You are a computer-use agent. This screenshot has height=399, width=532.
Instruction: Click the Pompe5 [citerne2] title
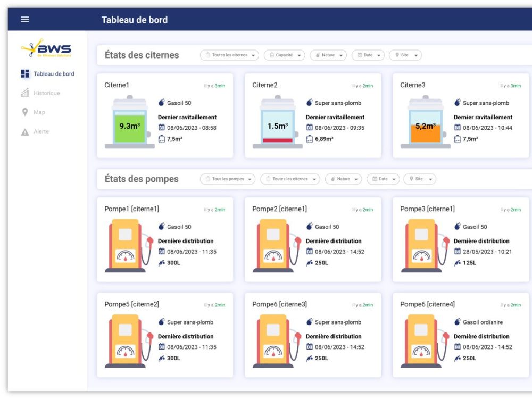click(x=131, y=304)
